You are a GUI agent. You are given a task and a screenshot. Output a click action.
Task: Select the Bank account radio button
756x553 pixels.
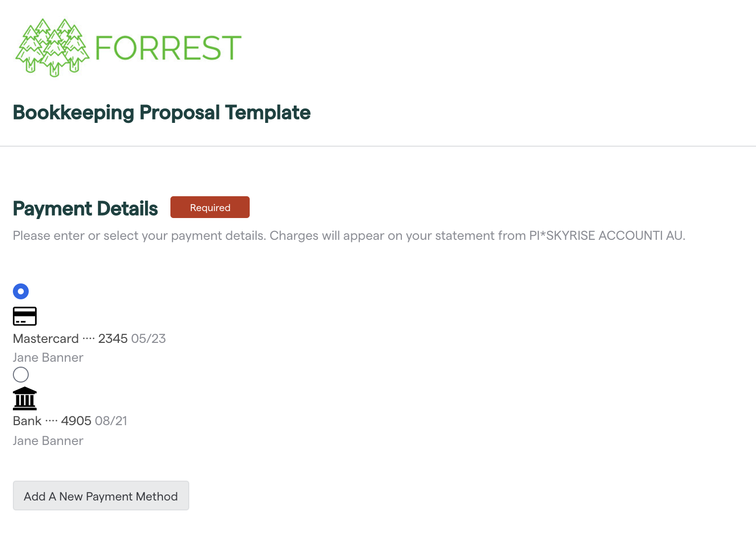click(x=21, y=375)
